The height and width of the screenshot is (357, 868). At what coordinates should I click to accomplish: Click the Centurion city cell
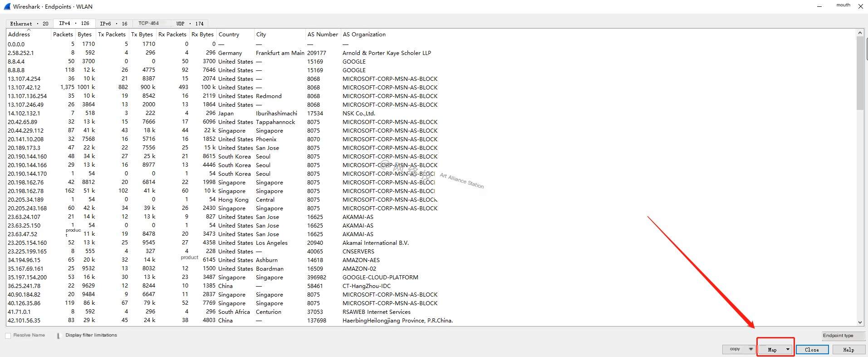click(269, 312)
